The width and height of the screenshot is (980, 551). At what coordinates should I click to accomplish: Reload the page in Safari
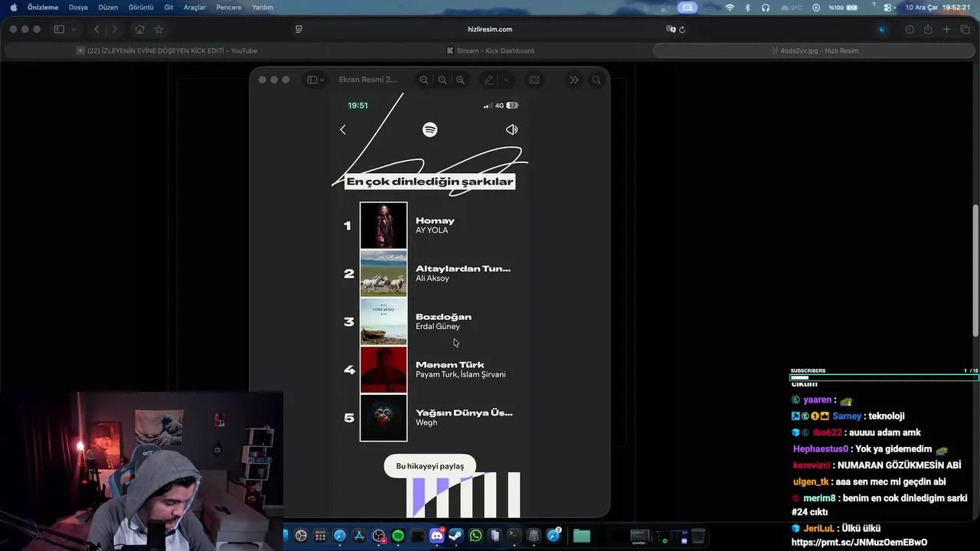tap(682, 29)
